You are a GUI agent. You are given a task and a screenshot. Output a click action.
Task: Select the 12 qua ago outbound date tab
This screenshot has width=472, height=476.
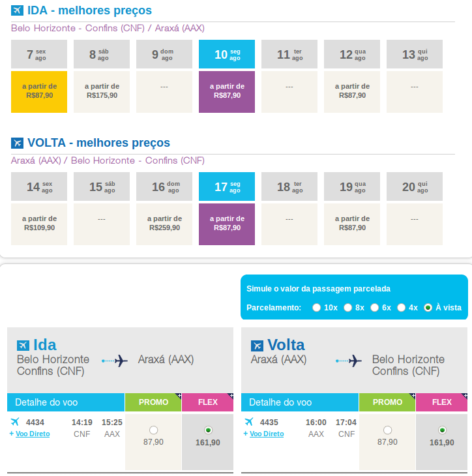click(352, 55)
